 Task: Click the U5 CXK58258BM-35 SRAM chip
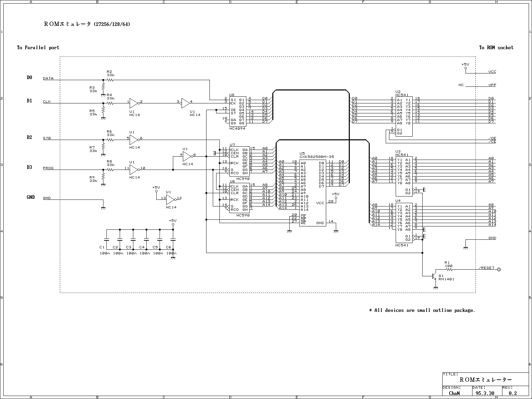[x=312, y=193]
